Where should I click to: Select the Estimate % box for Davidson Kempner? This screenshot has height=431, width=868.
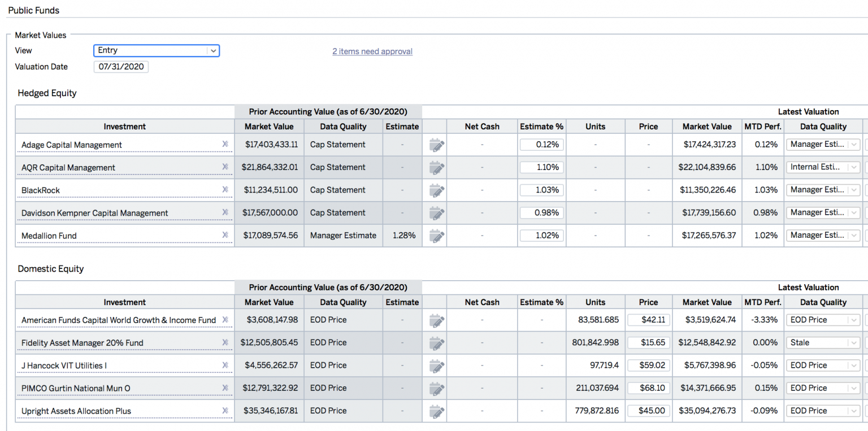click(x=541, y=213)
